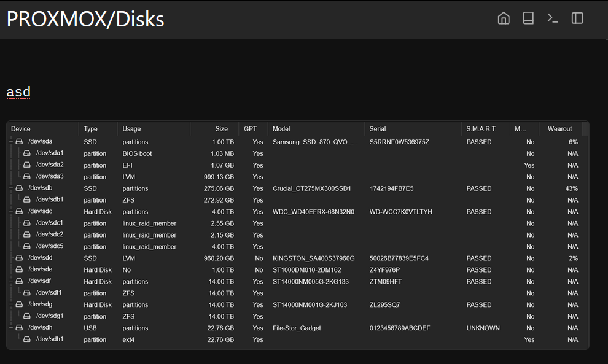Viewport: 608px width, 364px height.
Task: Collapse the /dev/sda tree node
Action: pyautogui.click(x=10, y=142)
